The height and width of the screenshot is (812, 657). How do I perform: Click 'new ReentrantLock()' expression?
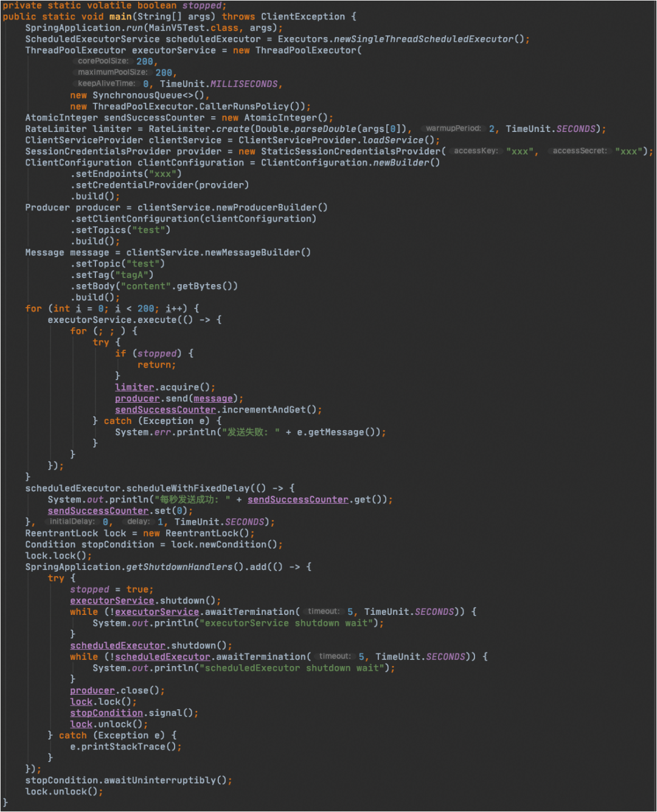196,533
